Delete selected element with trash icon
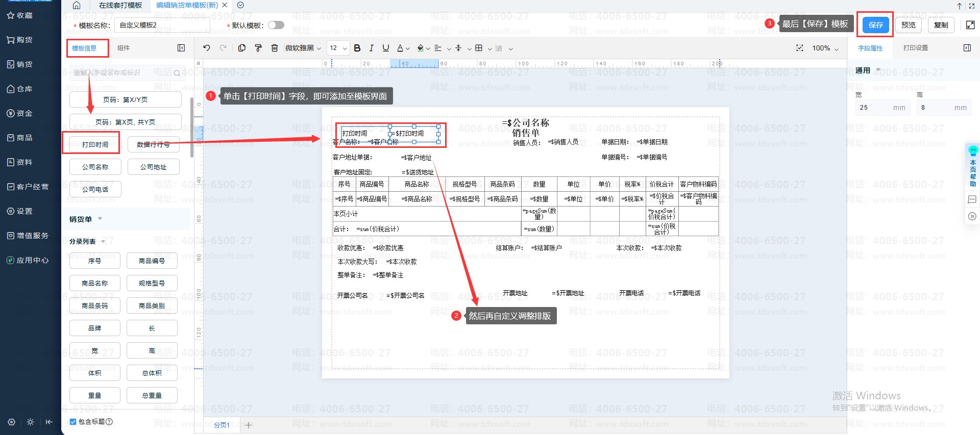Image resolution: width=980 pixels, height=435 pixels. tap(275, 48)
